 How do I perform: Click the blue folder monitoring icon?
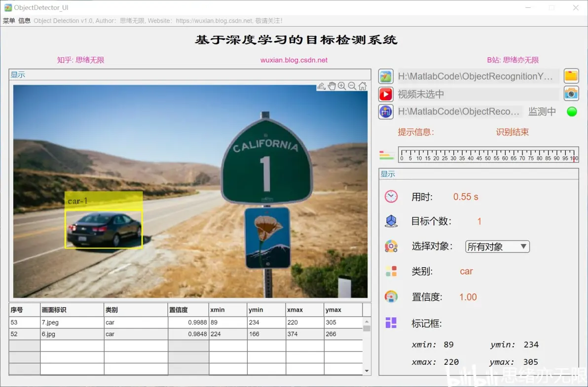385,111
